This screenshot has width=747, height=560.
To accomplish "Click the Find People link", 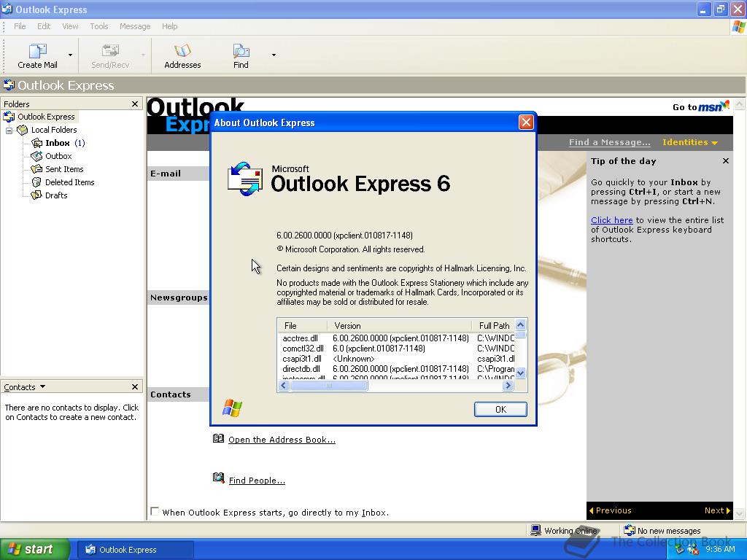I will click(x=257, y=481).
